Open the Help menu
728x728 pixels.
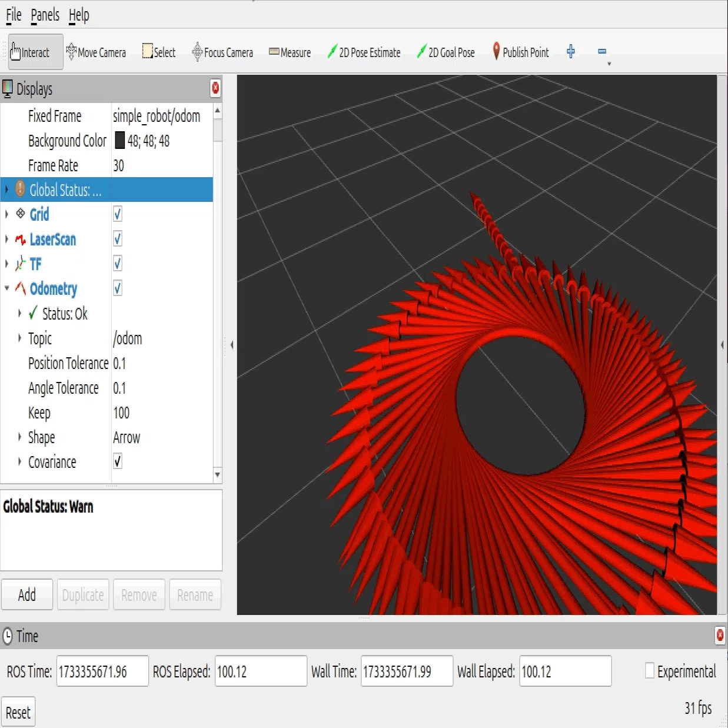tap(79, 15)
